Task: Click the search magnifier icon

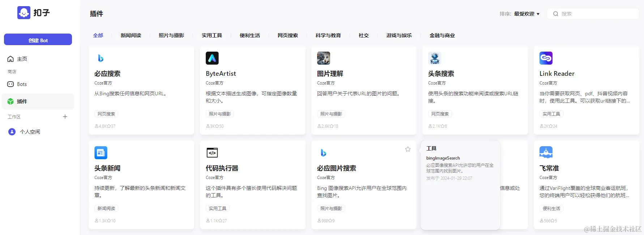Action: tap(556, 14)
